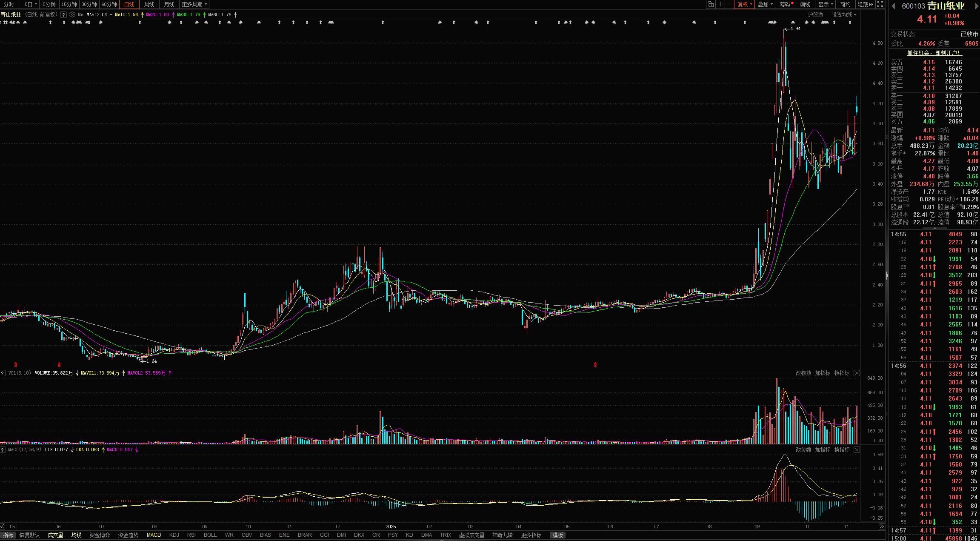Click the VOL help question mark icon
The height and width of the screenshot is (541, 980).
(3, 373)
